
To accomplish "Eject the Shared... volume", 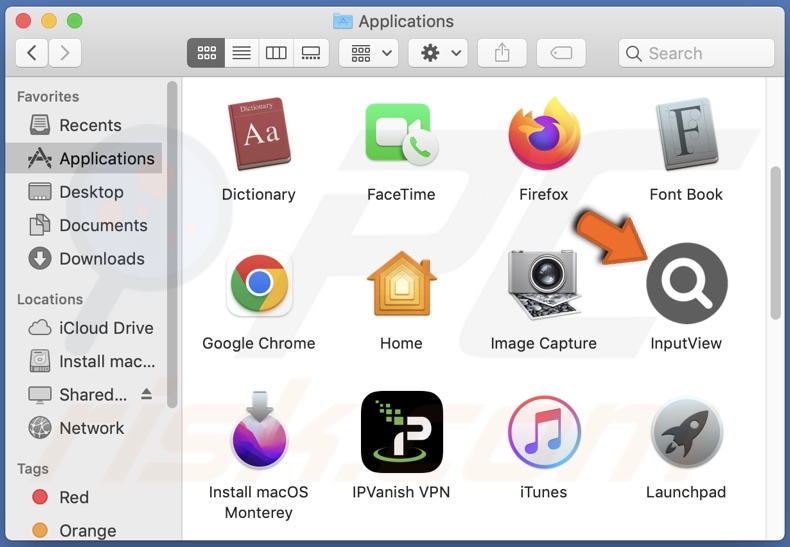I will point(147,394).
